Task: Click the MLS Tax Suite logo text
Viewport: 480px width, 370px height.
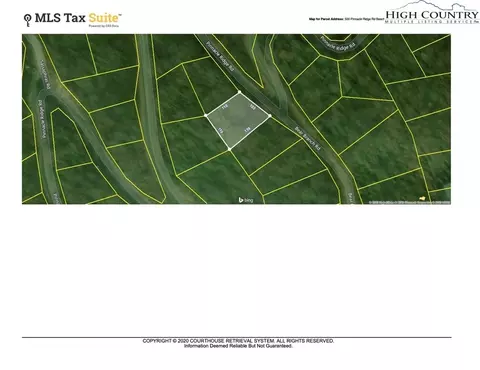Action: [78, 18]
